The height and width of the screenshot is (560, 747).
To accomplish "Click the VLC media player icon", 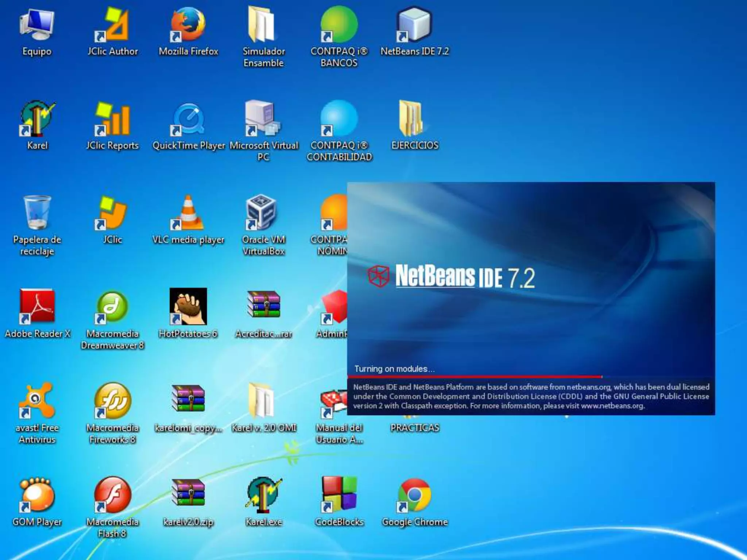I will point(188,213).
